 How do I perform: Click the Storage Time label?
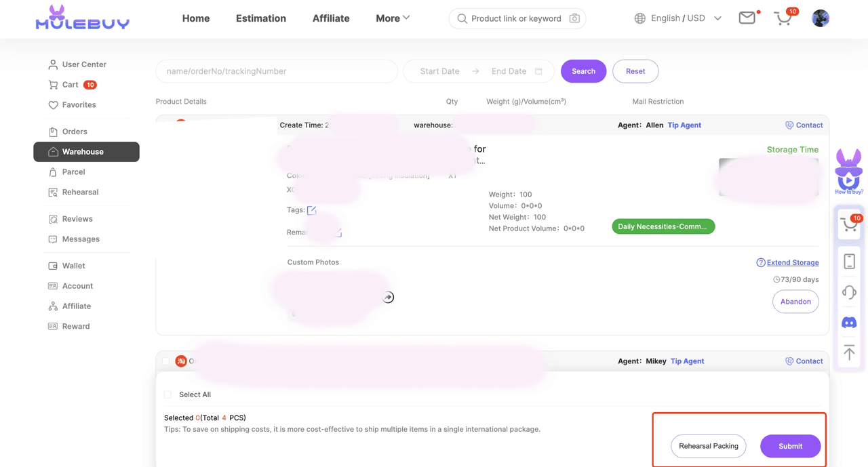(793, 150)
